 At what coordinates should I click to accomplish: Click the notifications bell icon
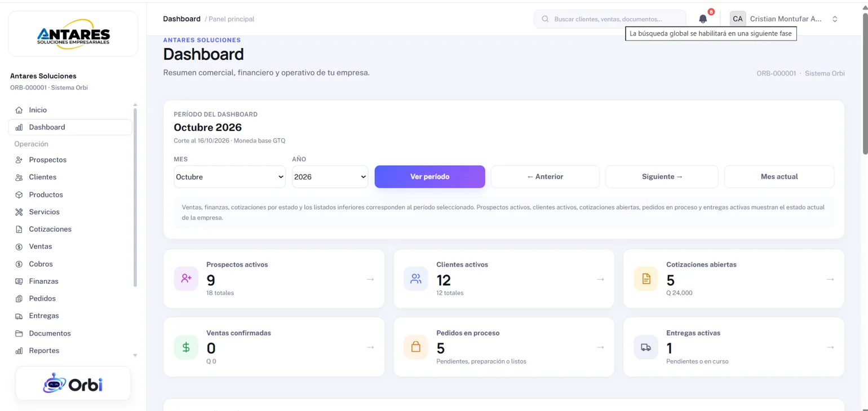click(x=703, y=19)
